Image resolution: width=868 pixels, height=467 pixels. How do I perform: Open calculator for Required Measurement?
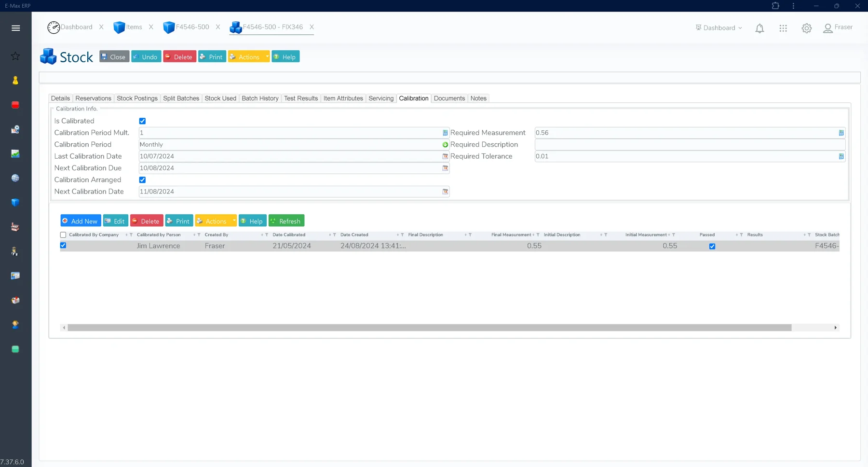(841, 133)
